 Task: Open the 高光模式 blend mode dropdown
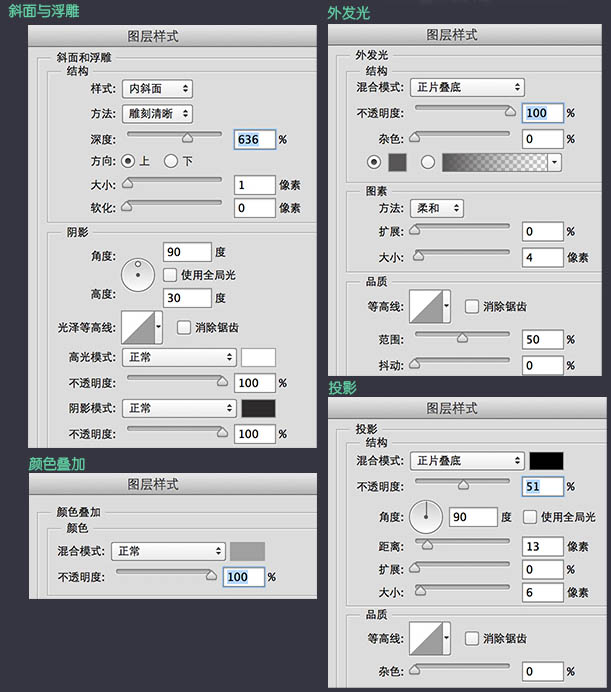(179, 357)
